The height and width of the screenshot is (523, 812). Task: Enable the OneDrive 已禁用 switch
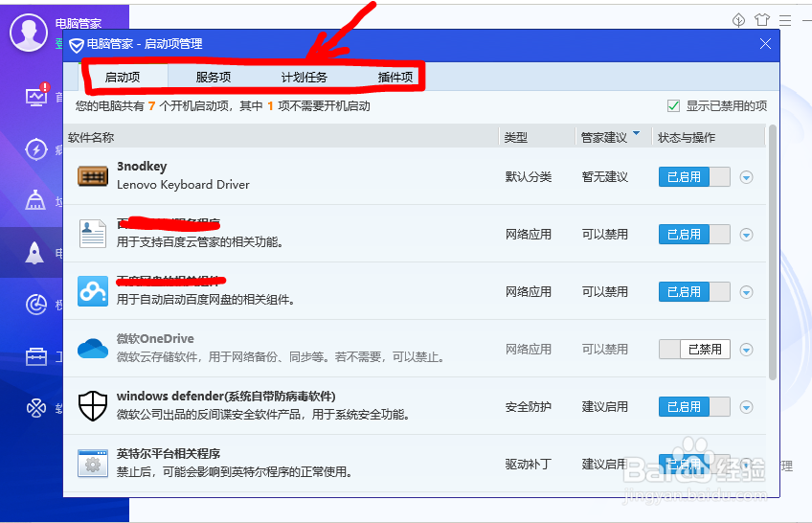pyautogui.click(x=694, y=349)
